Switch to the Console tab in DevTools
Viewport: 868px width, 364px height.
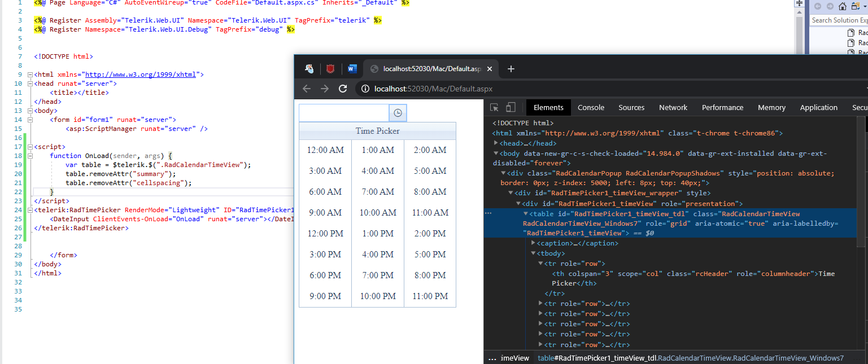tap(591, 107)
